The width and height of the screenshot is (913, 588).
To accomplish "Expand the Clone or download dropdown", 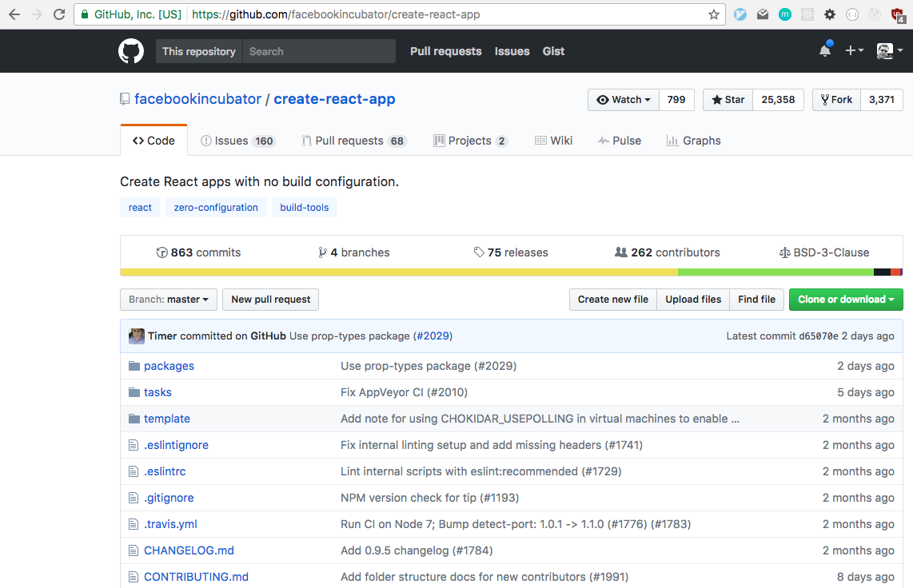I will [846, 300].
